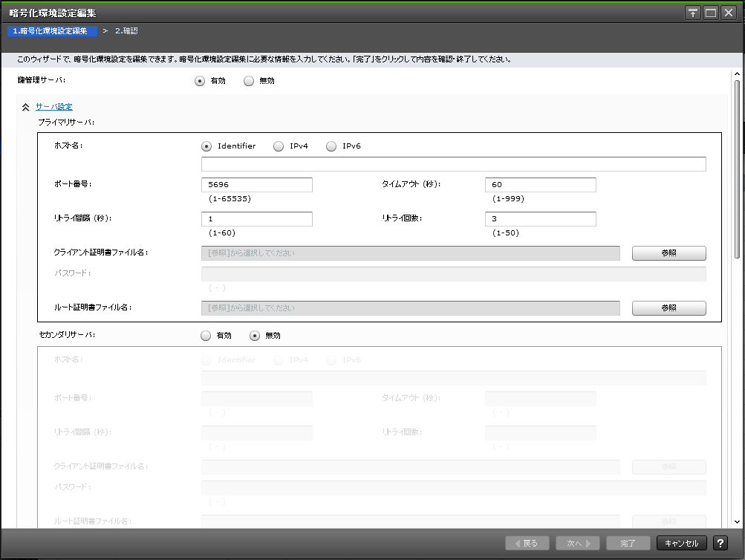Viewport: 745px width, 560px height.
Task: Maximize the 暗号化環境設定編集 dialog window
Action: [711, 13]
